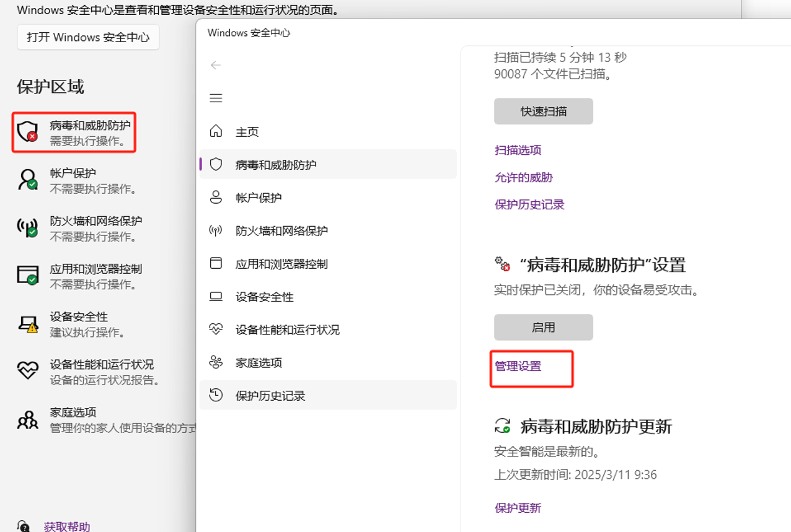Click the family group icon under 保护区域
This screenshot has height=532, width=791.
(x=28, y=419)
